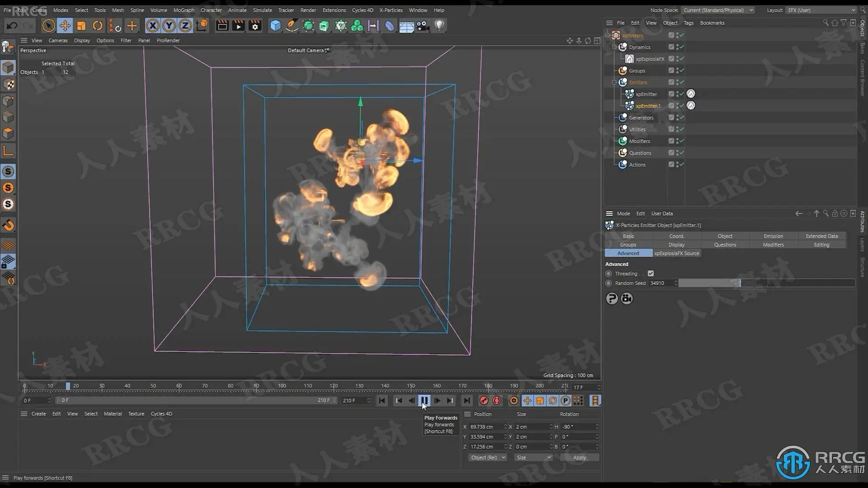Collapse the Emitters tree group

click(x=614, y=82)
